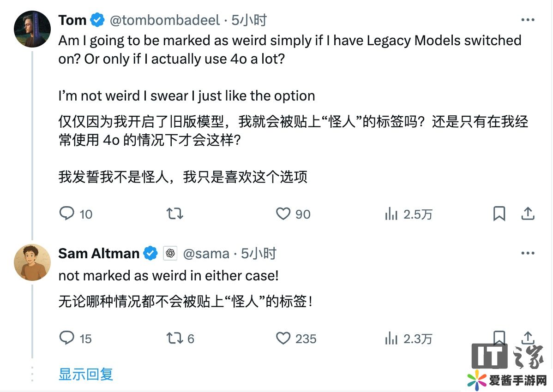Bookmark Tom's tweet
This screenshot has height=392, width=553.
pyautogui.click(x=499, y=214)
